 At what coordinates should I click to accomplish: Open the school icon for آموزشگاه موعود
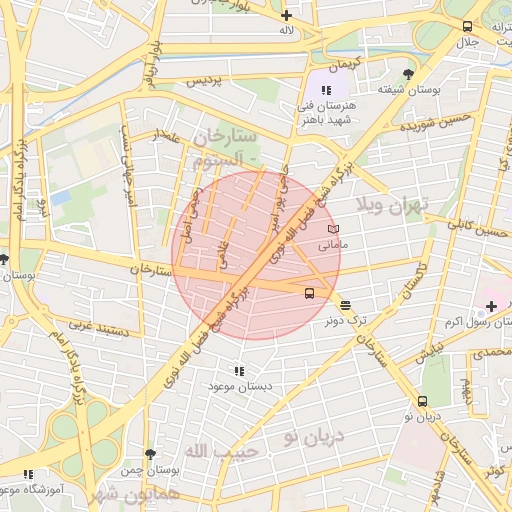click(x=29, y=474)
